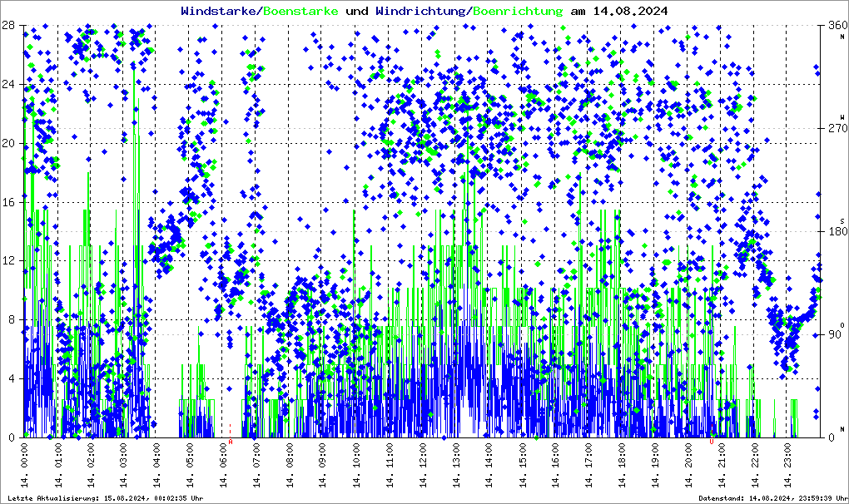The height and width of the screenshot is (504, 849).
Task: Select the left axis value 20
Action: pos(7,143)
